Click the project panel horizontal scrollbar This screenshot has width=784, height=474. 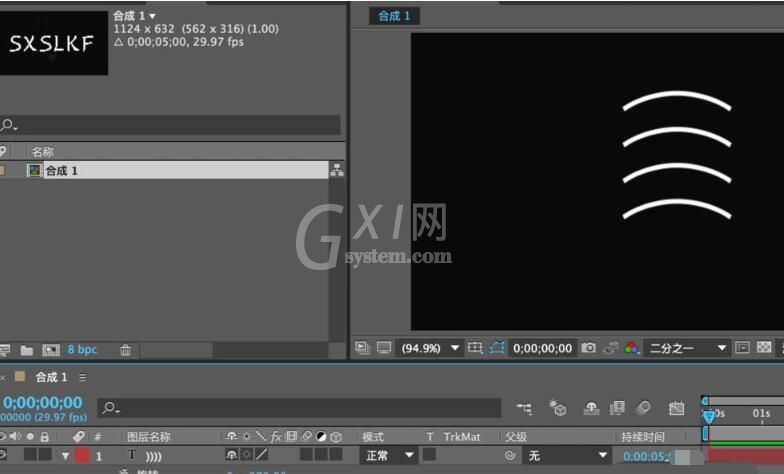[x=175, y=350]
